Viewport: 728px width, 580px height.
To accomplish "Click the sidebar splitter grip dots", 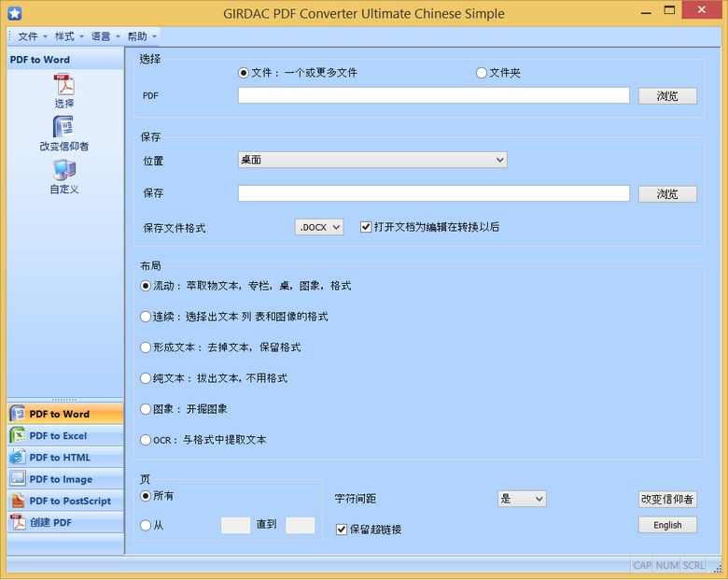I will [x=64, y=399].
